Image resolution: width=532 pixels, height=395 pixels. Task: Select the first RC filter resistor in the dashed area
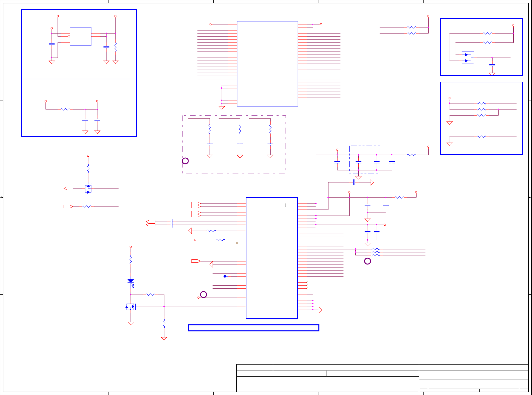[210, 129]
